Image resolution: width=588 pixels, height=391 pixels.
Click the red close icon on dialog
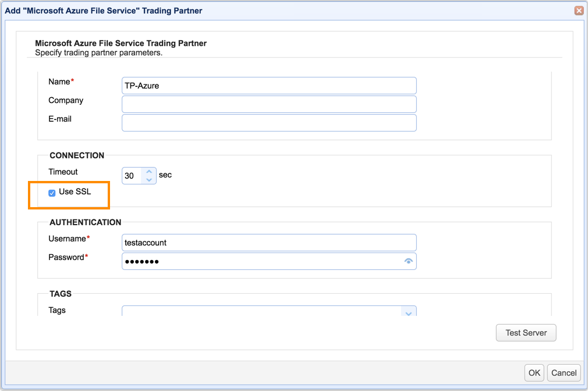coord(578,10)
